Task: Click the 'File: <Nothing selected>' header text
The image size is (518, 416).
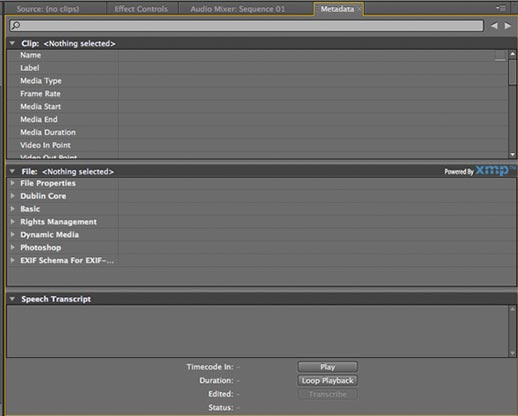Action: [x=68, y=172]
